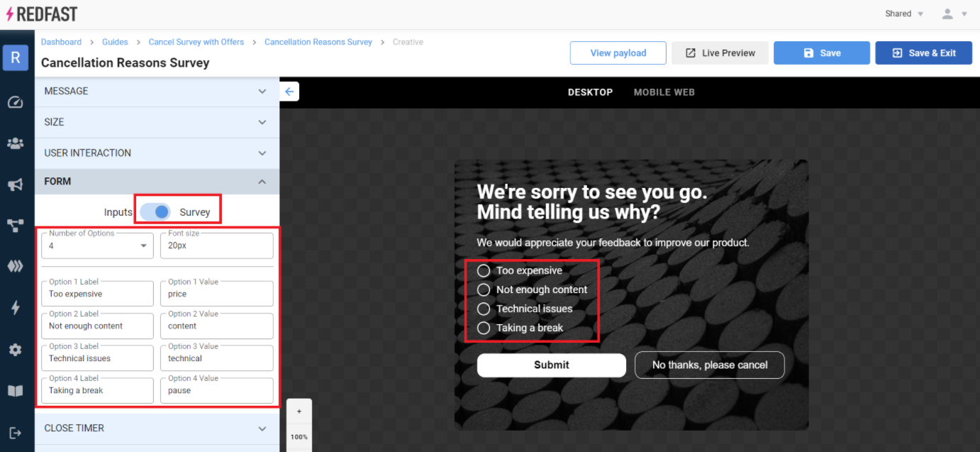Click the Option 4 Value field

pos(217,390)
